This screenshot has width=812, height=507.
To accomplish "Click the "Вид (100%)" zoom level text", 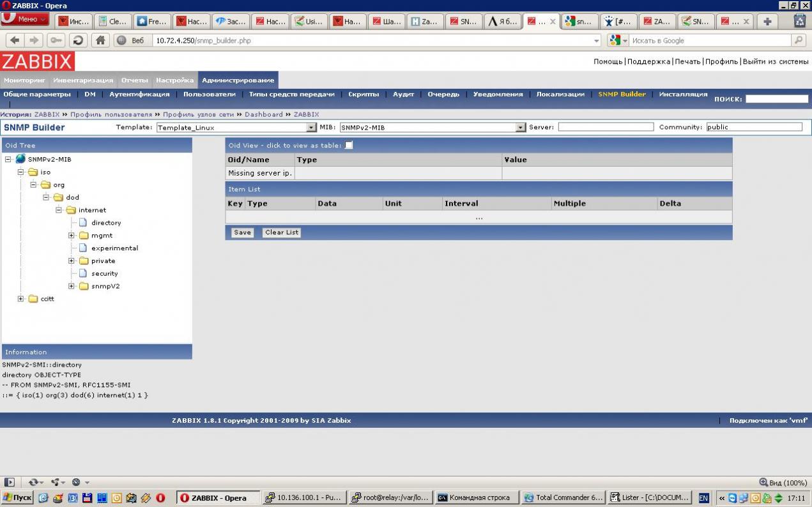I will coord(788,483).
